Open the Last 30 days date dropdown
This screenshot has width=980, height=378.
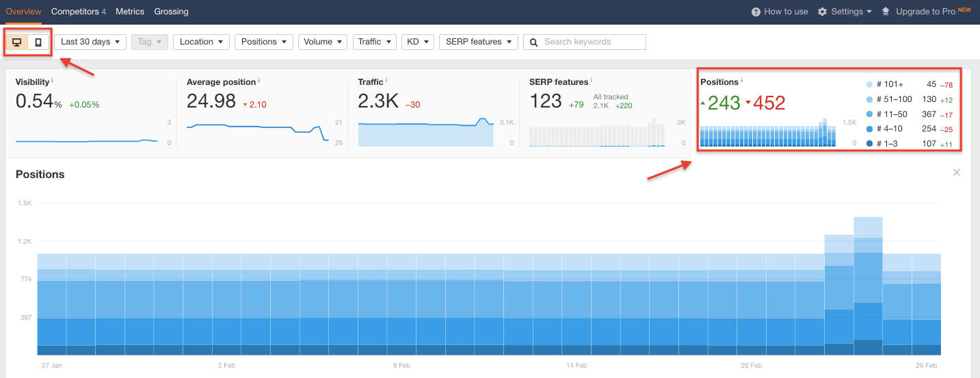[90, 42]
